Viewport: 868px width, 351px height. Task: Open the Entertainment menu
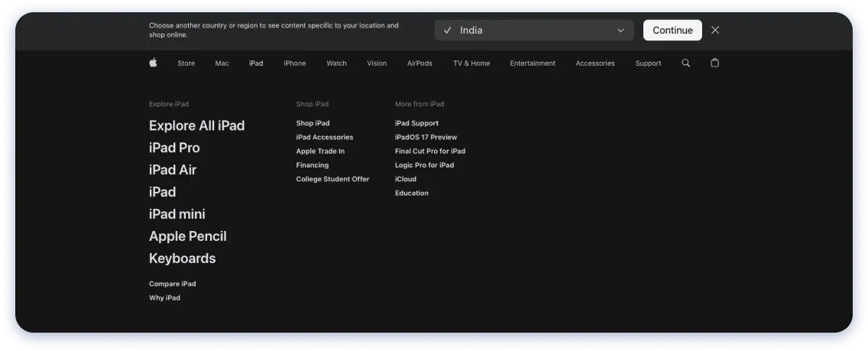point(533,63)
